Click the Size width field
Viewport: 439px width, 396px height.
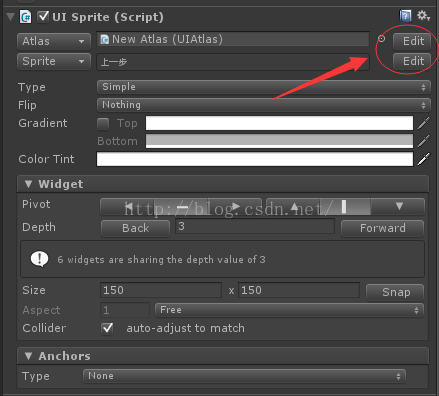coord(161,290)
